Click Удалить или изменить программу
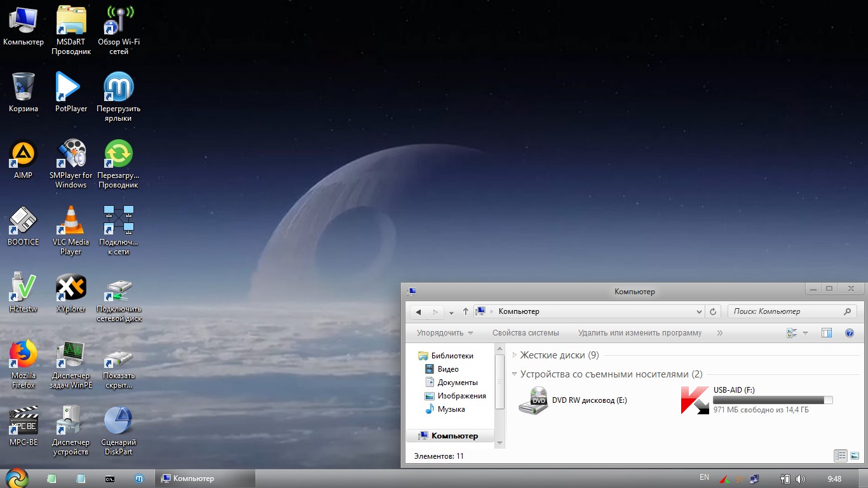 640,333
